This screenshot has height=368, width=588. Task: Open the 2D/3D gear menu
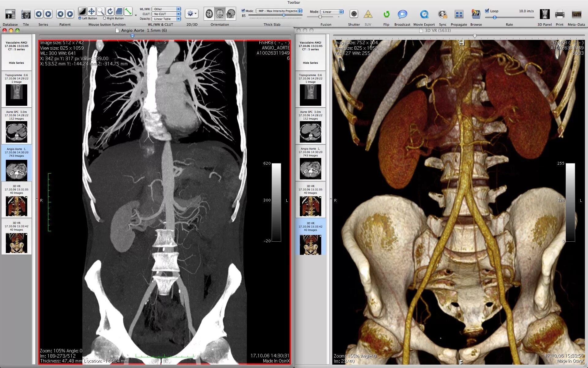click(192, 13)
